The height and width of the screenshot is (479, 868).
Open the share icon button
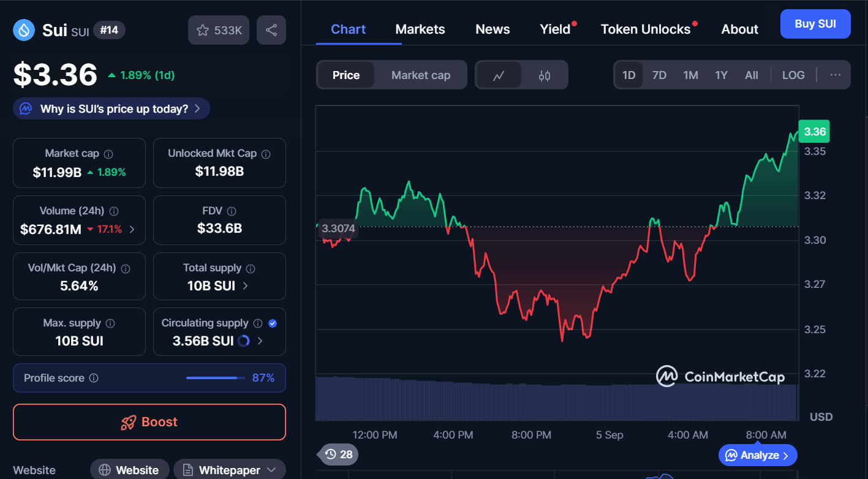(271, 30)
